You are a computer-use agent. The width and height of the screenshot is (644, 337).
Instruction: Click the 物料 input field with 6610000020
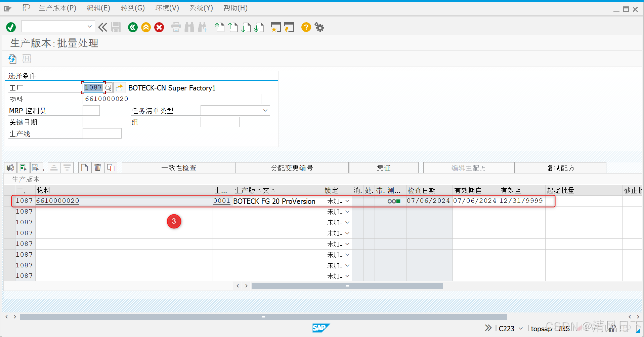172,99
